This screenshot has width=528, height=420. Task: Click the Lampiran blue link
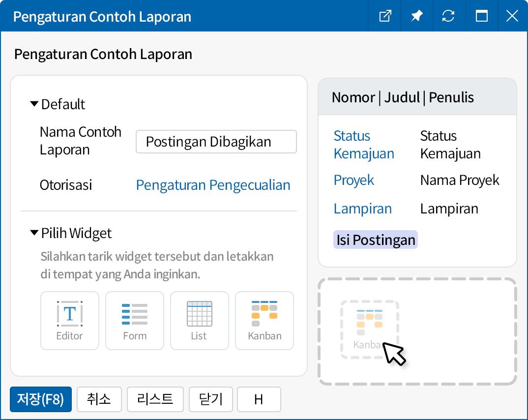tap(363, 209)
